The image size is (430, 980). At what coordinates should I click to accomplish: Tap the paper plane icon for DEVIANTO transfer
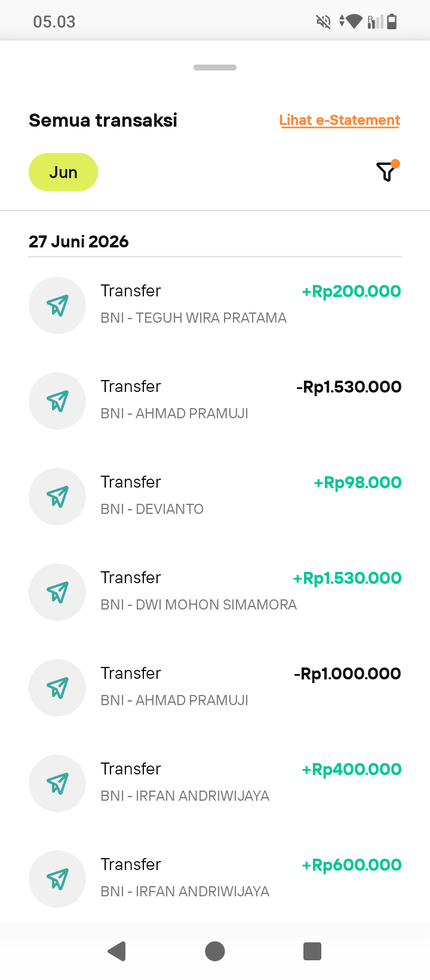[57, 497]
